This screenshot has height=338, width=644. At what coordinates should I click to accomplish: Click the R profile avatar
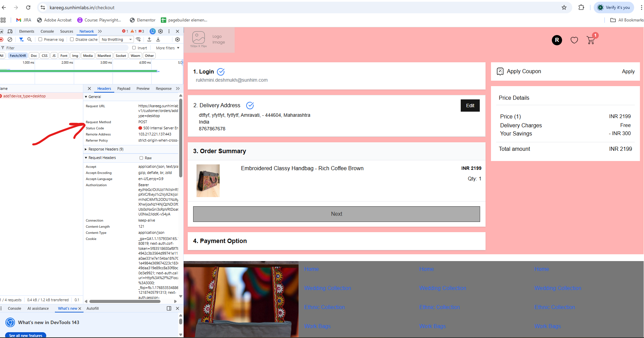click(x=557, y=40)
